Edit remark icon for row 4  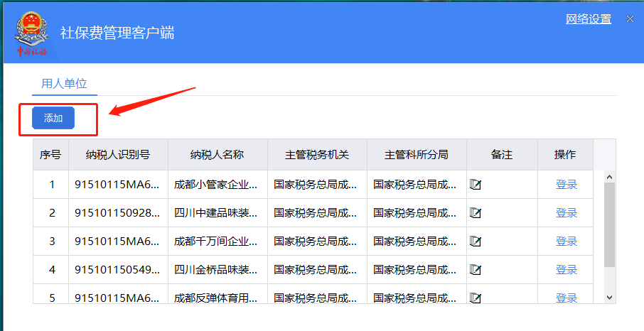click(x=476, y=269)
